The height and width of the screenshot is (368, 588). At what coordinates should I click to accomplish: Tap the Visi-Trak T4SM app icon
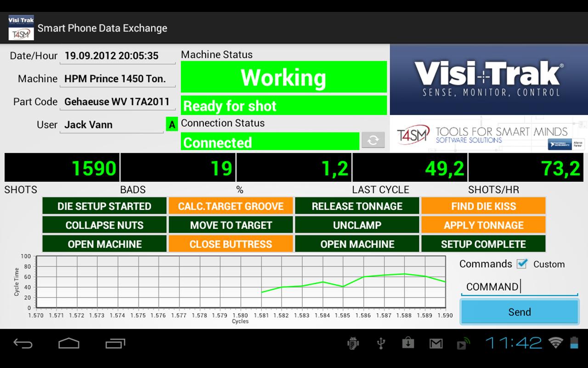[21, 28]
